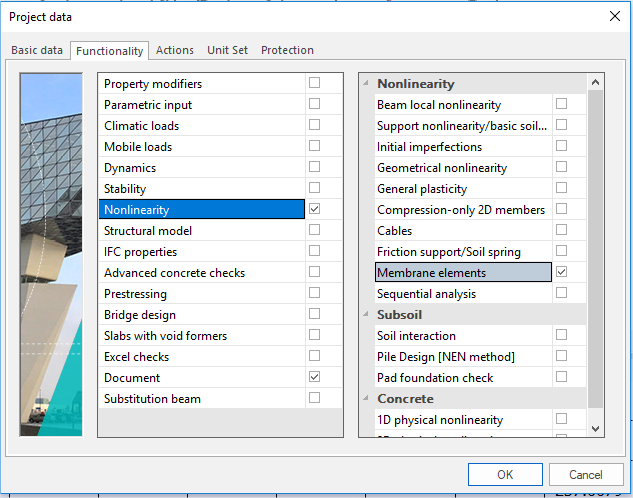Click OK to confirm project data
Screen dimensions: 633x498
pyautogui.click(x=505, y=474)
